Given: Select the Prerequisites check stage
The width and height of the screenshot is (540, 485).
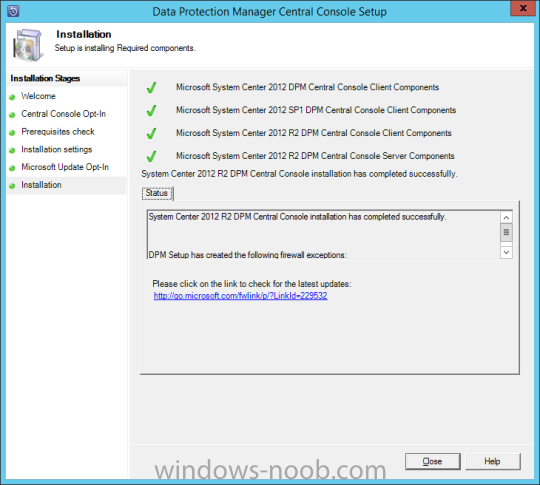Looking at the screenshot, I should click(x=58, y=132).
